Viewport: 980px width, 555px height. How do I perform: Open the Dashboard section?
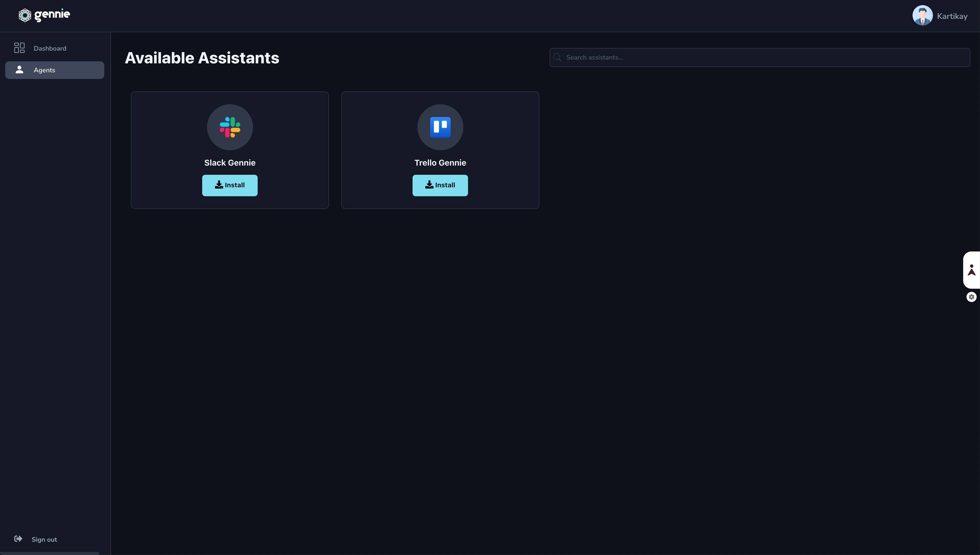(x=50, y=48)
